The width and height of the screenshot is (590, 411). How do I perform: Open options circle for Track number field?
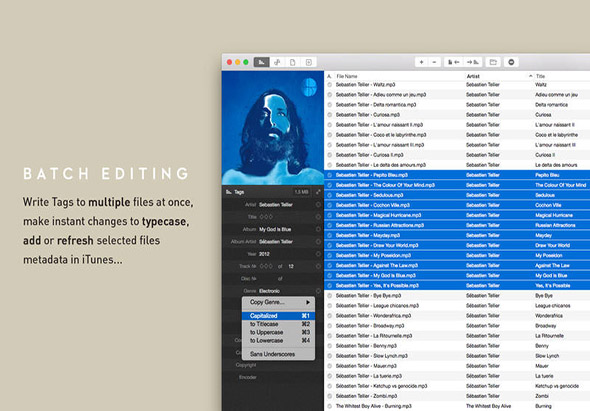[x=318, y=266]
